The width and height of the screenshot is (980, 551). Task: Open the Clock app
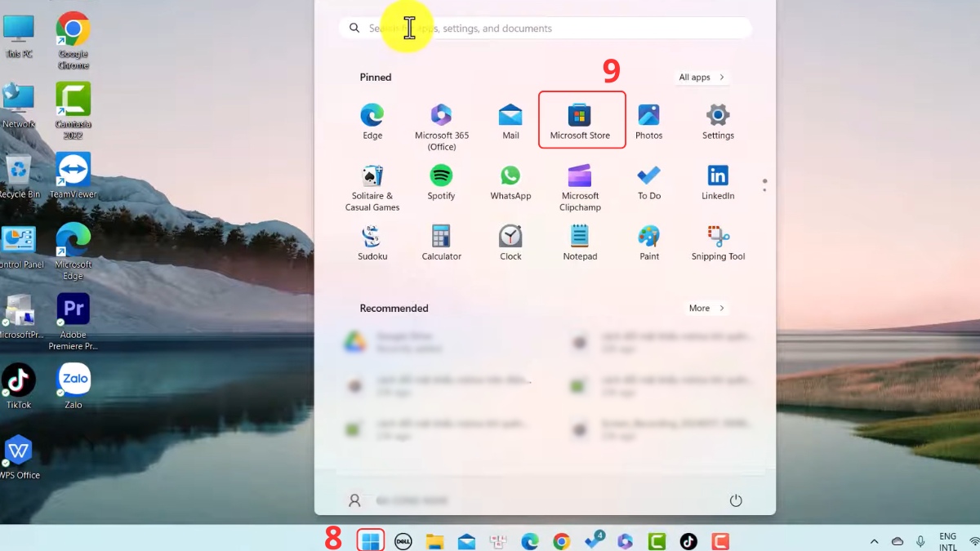coord(510,243)
